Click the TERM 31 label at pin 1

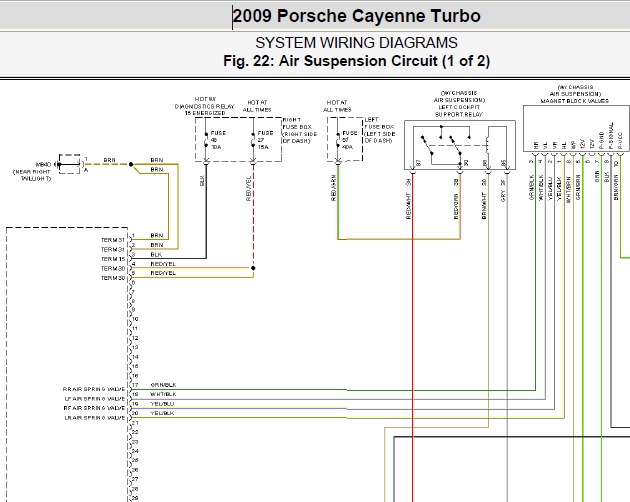[113, 240]
